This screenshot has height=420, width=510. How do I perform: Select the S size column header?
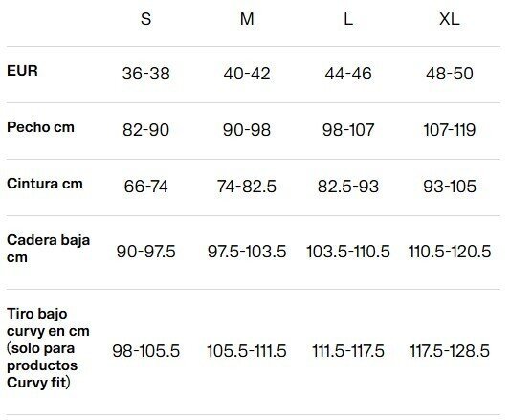[145, 19]
